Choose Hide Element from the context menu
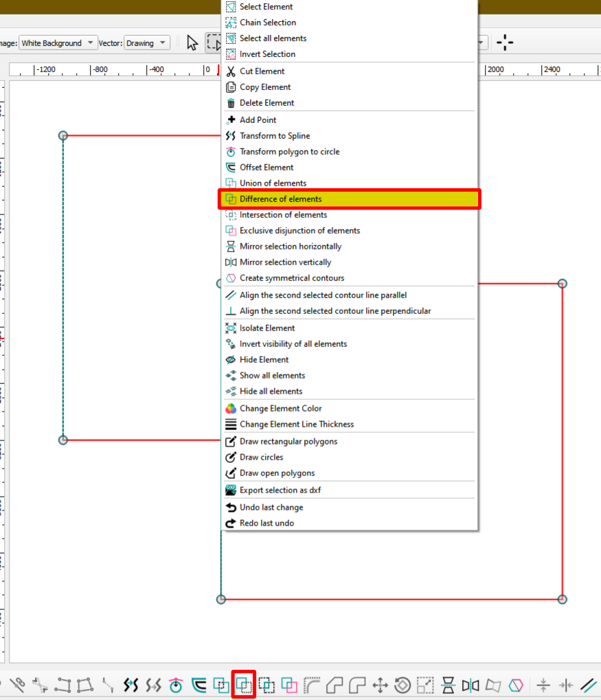This screenshot has height=700, width=601. [x=264, y=359]
